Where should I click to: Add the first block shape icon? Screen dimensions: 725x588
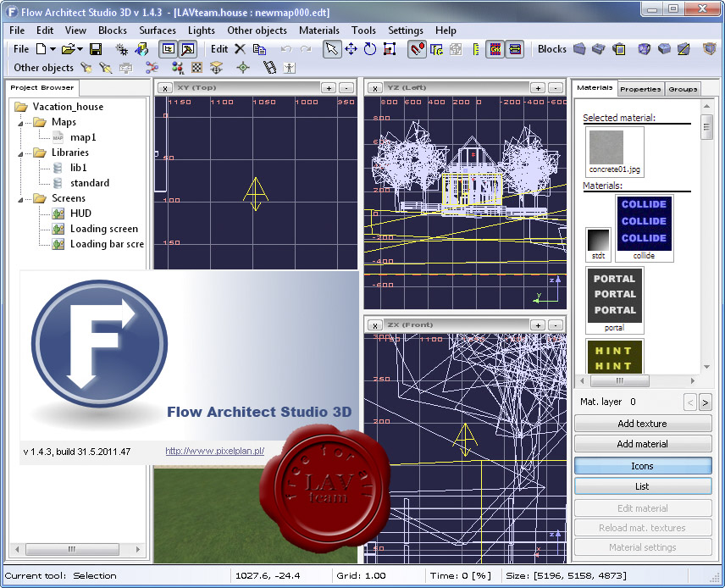(x=579, y=48)
